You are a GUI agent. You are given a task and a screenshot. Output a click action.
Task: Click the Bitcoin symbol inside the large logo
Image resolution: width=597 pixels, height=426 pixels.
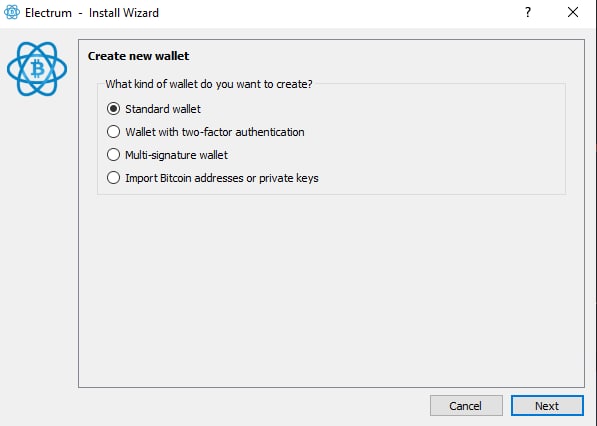(37, 69)
